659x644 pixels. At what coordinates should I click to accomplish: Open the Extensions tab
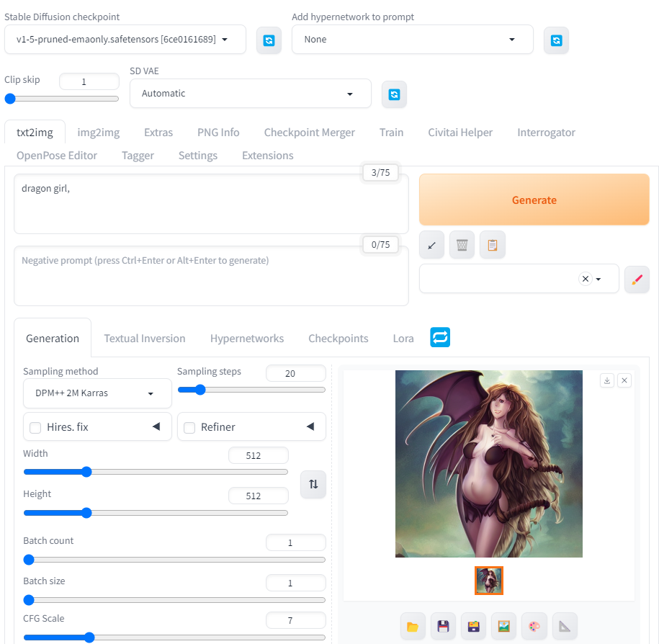(x=268, y=156)
